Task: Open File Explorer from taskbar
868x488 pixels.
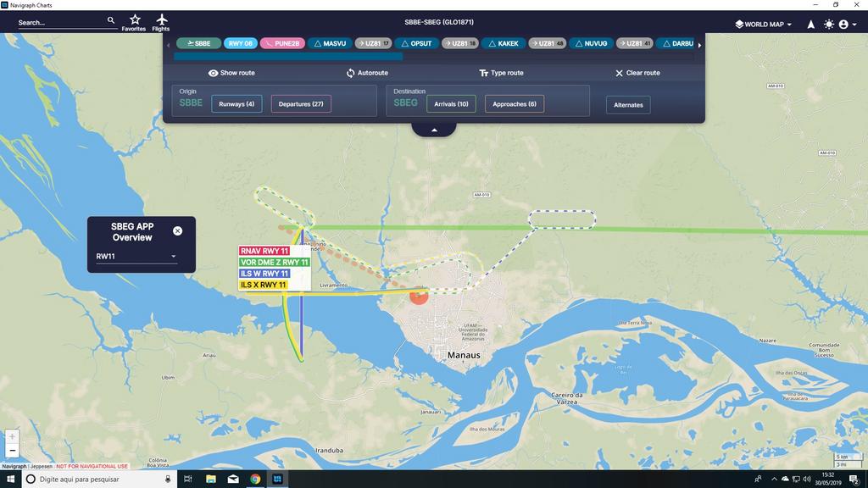Action: coord(211,480)
